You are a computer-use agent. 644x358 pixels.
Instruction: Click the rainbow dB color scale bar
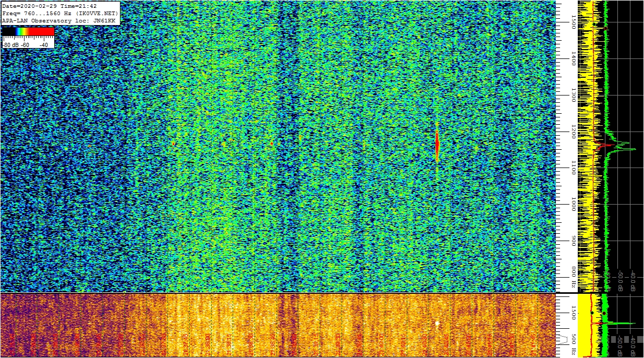pyautogui.click(x=28, y=31)
